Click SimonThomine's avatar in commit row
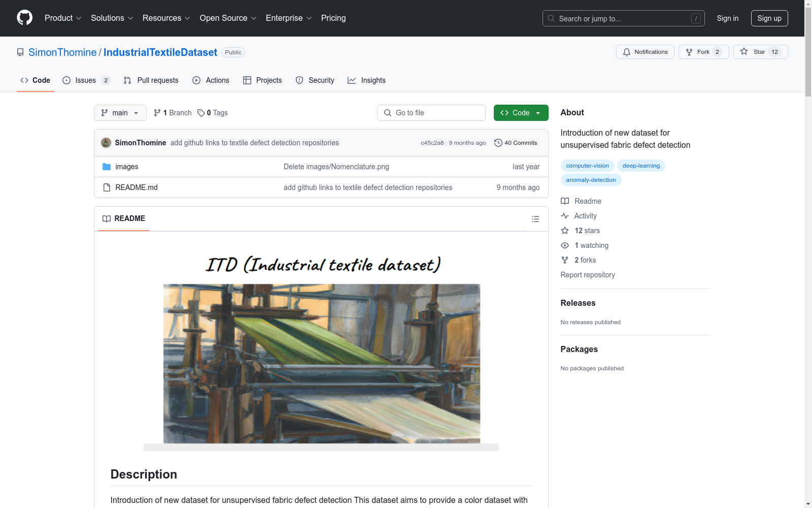The image size is (812, 508). pos(106,143)
